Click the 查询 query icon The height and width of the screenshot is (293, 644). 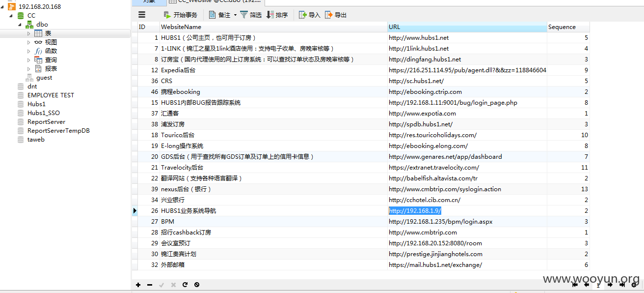pos(38,60)
